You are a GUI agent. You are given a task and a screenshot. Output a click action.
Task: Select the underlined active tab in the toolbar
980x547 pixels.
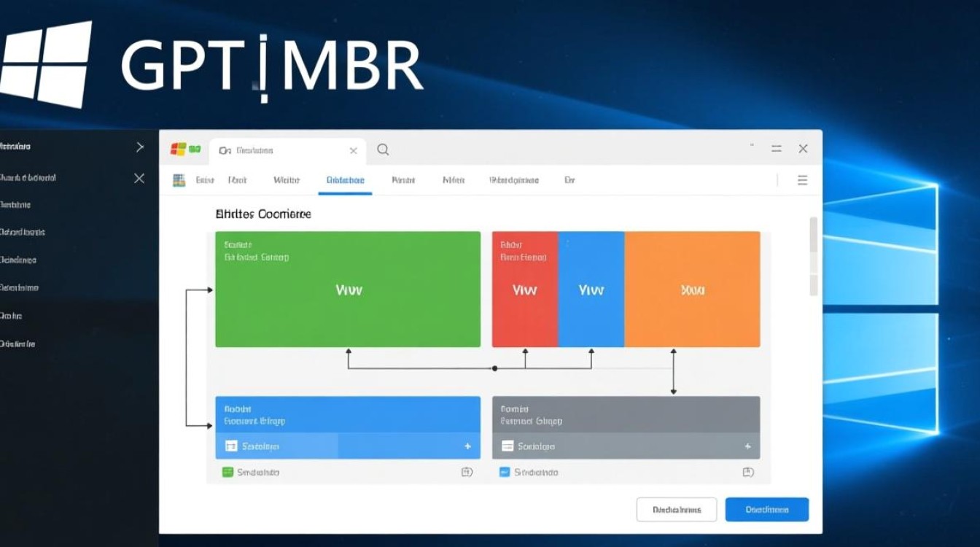tap(345, 180)
